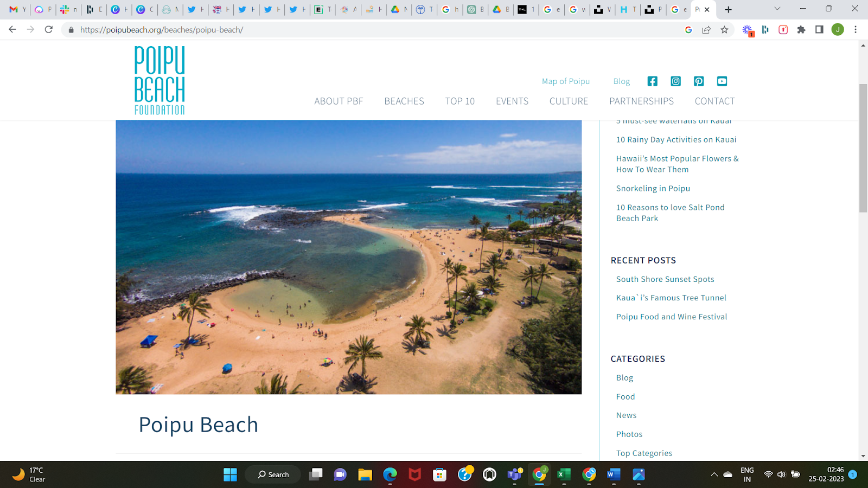868x488 pixels.
Task: Switch ENG IN input language
Action: click(747, 474)
